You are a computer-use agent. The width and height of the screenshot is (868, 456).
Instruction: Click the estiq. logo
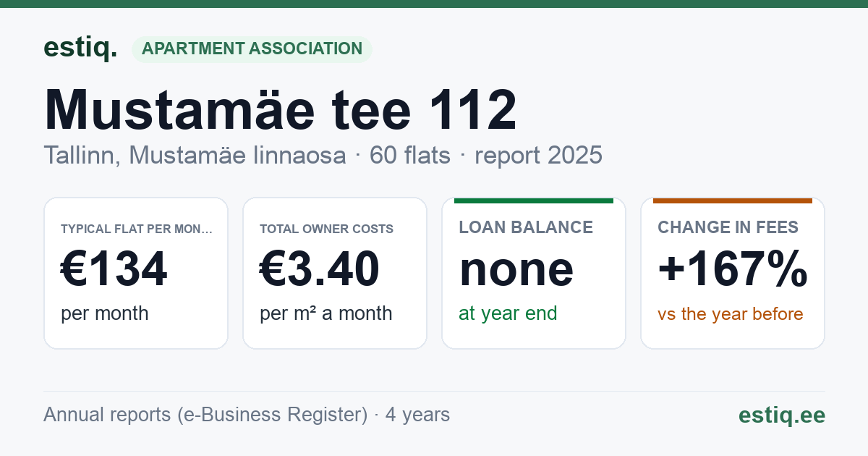(80, 48)
